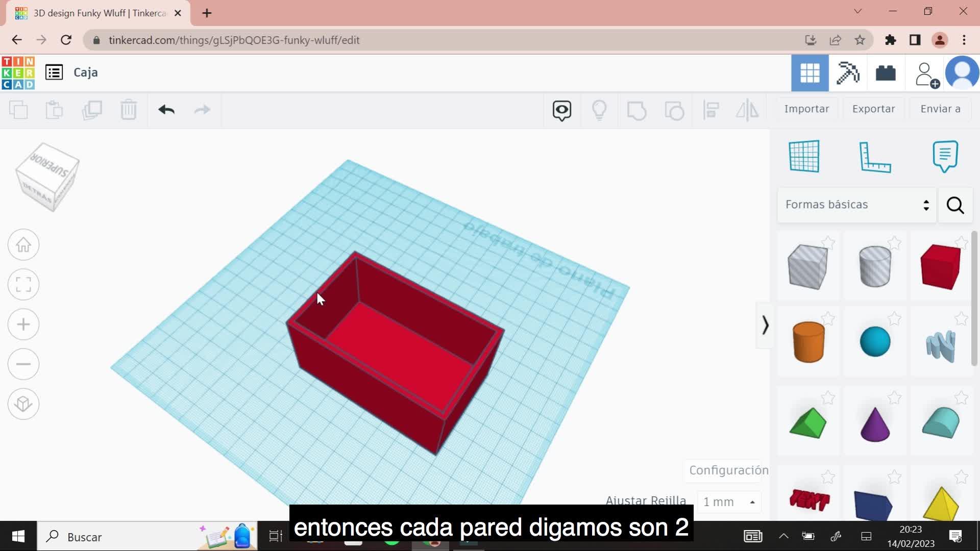Open the snap grid 1 mm dropdown

pos(729,502)
